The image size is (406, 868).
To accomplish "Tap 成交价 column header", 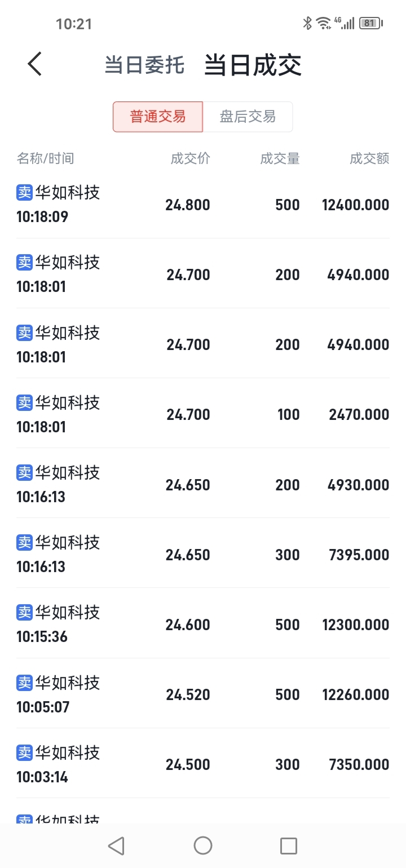I will pyautogui.click(x=191, y=158).
